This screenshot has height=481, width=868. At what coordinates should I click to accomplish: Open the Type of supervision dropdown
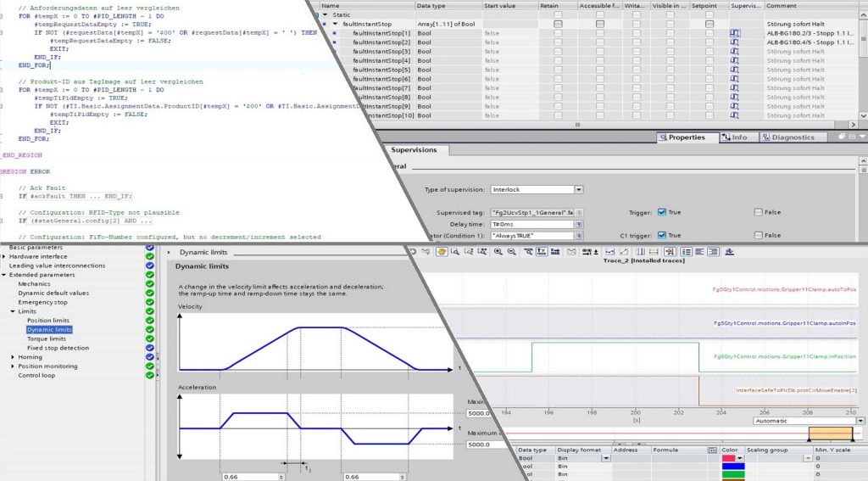click(x=579, y=190)
